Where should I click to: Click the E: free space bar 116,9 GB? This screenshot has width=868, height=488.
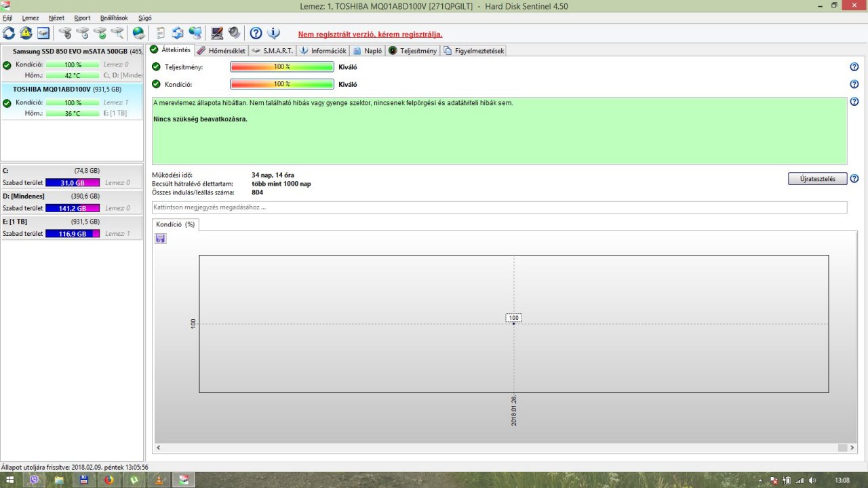[73, 234]
